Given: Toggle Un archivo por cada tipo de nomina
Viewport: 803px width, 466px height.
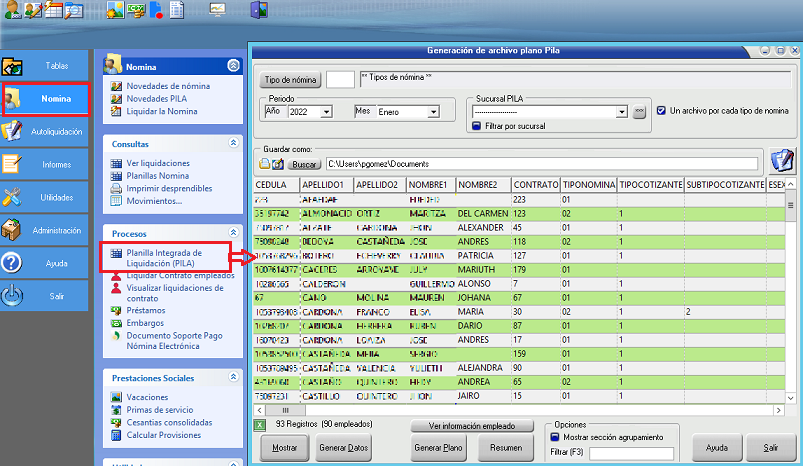Looking at the screenshot, I should click(661, 111).
